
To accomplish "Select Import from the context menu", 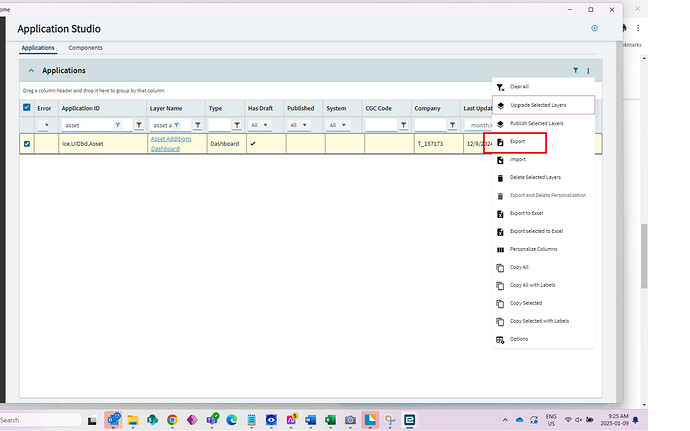I will pyautogui.click(x=517, y=159).
